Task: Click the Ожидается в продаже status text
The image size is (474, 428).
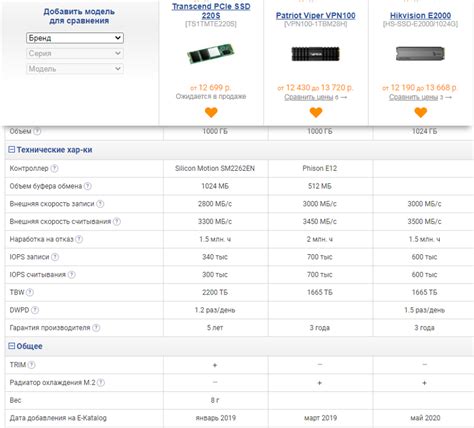Action: pyautogui.click(x=211, y=96)
